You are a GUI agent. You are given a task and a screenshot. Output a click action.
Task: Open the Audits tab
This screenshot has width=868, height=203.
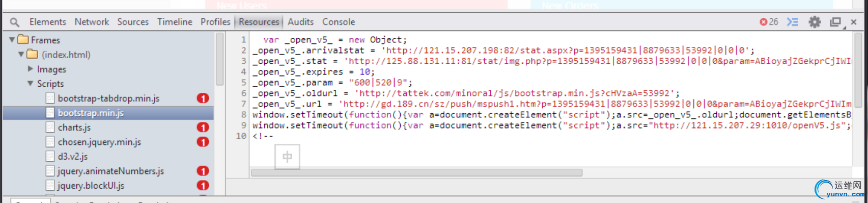tap(300, 22)
